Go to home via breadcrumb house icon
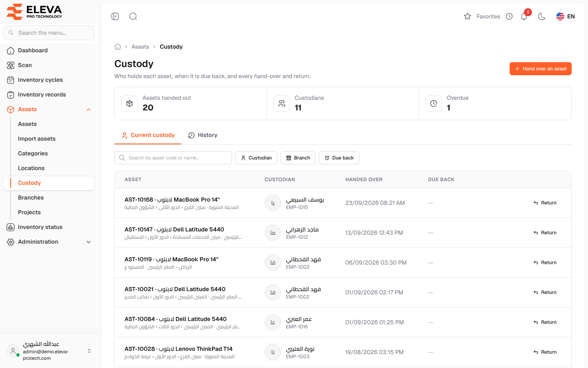Image resolution: width=588 pixels, height=368 pixels. pos(118,47)
